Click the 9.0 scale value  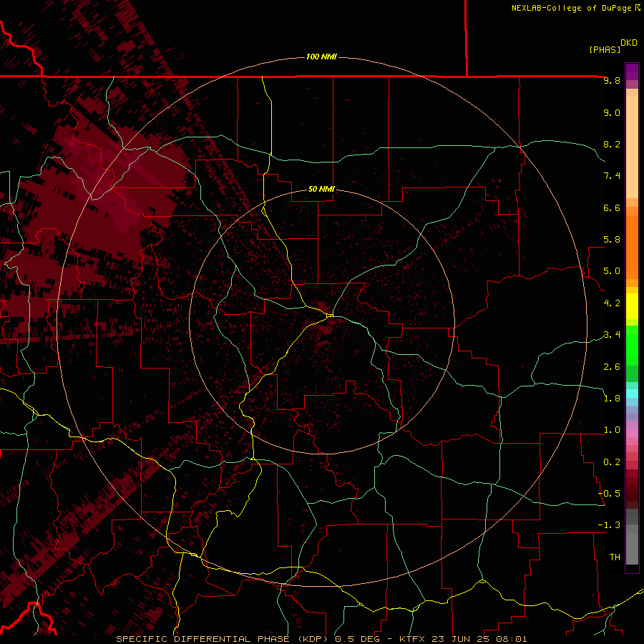pyautogui.click(x=612, y=112)
